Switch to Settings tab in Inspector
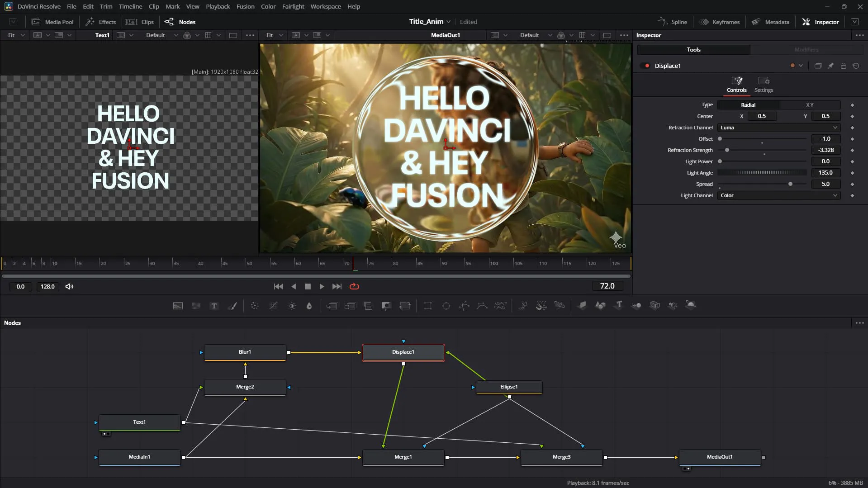This screenshot has height=488, width=868. (x=764, y=85)
